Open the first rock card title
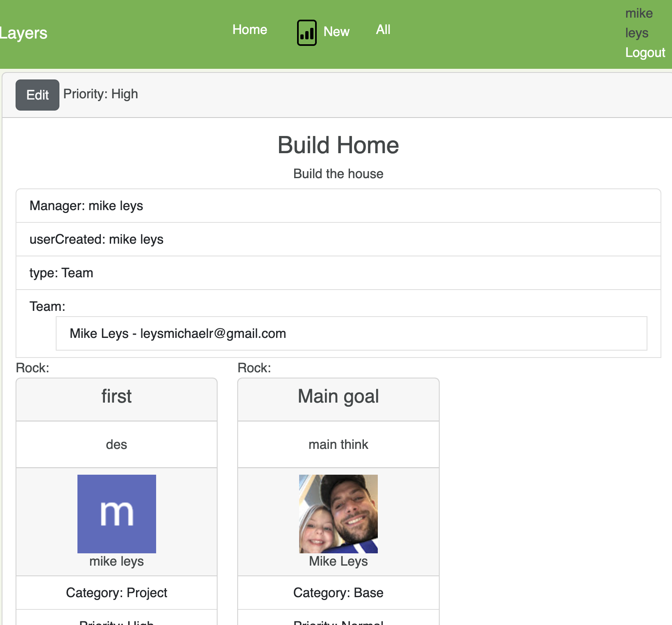 click(x=117, y=396)
